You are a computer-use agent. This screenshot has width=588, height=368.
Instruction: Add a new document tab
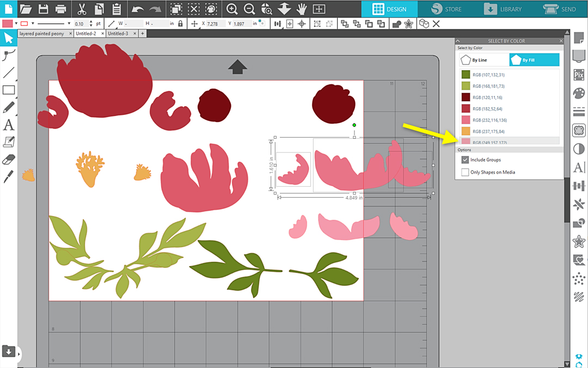pyautogui.click(x=143, y=33)
